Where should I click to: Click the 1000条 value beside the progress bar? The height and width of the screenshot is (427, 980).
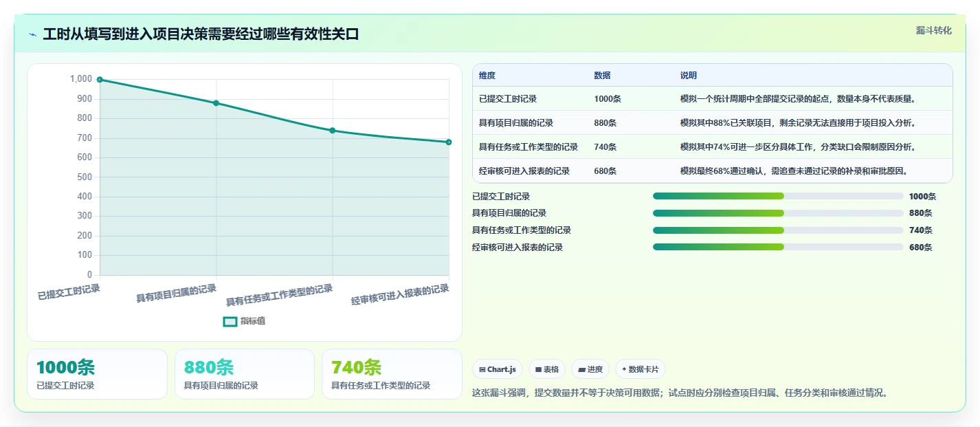point(922,197)
